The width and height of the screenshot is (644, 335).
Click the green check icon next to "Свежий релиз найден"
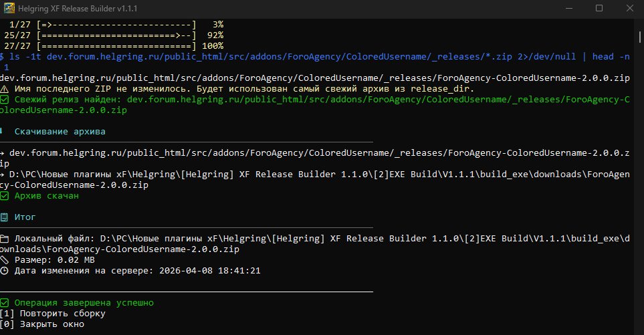coord(4,100)
